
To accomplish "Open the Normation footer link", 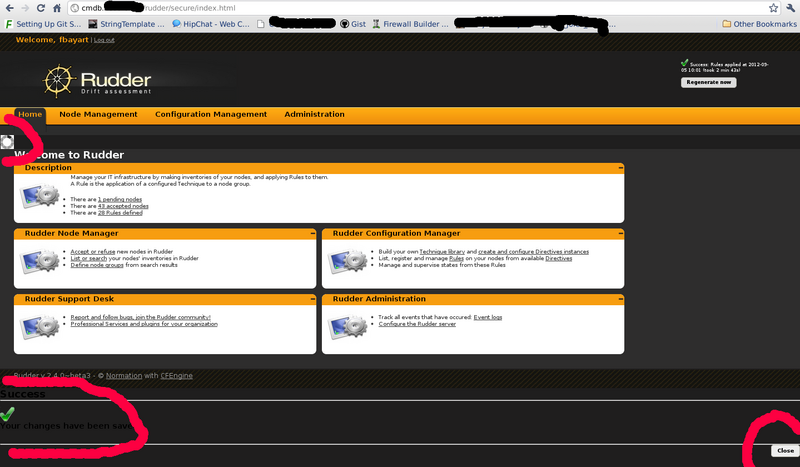I will [124, 376].
